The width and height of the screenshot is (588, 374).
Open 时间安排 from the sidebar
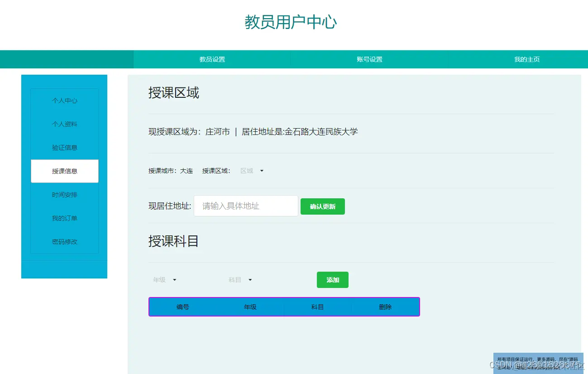pos(64,195)
